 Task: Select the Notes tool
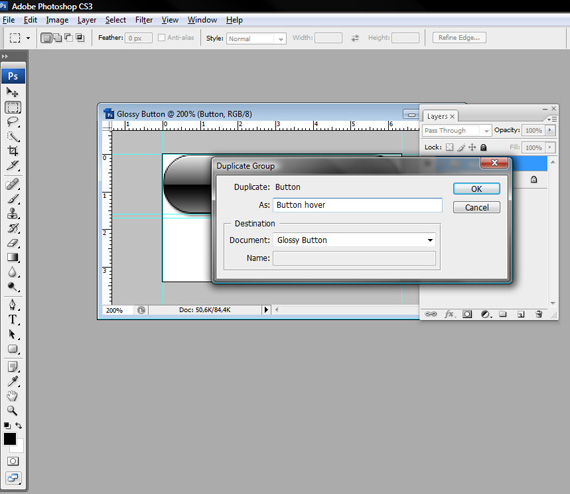[13, 367]
